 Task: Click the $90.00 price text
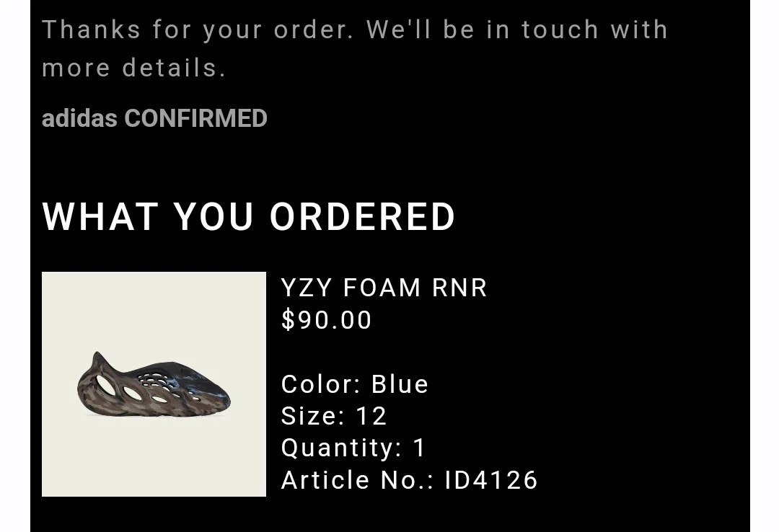[327, 319]
